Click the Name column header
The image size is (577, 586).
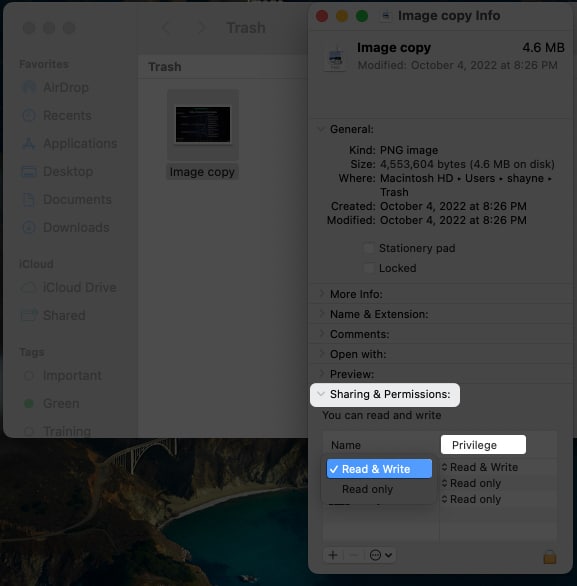tap(346, 445)
